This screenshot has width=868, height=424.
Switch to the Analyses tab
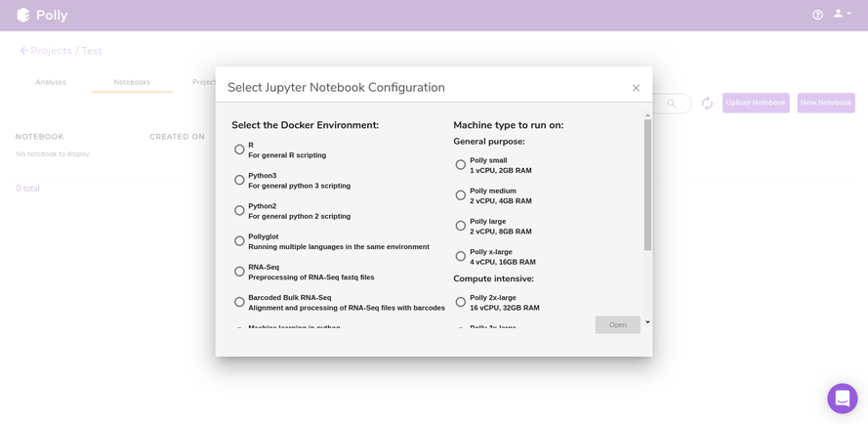51,82
